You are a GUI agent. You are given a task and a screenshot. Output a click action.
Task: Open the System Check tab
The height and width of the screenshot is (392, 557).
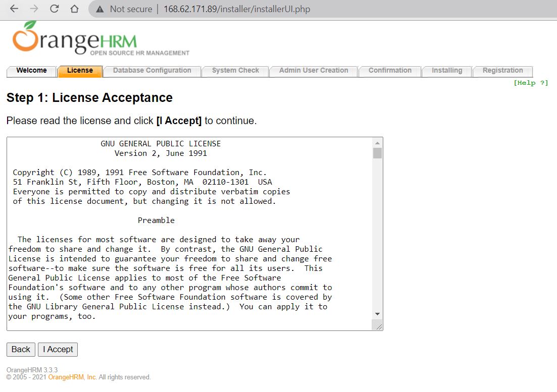coord(235,71)
